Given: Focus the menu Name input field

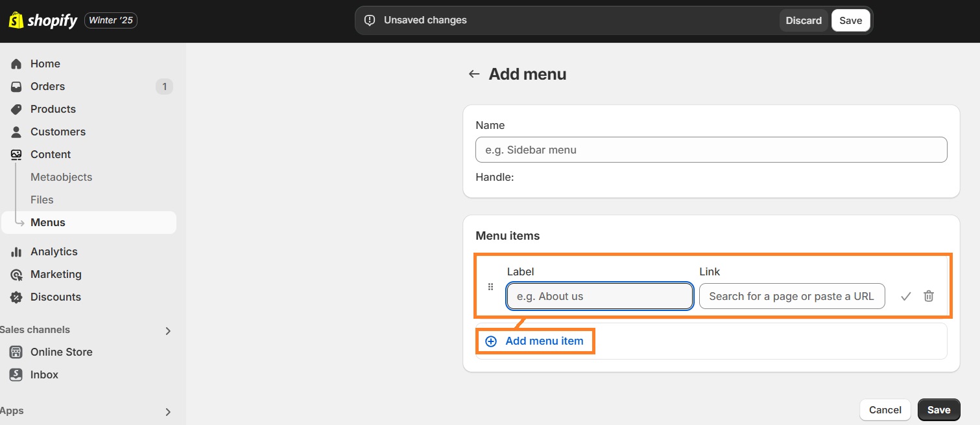Looking at the screenshot, I should [x=711, y=149].
